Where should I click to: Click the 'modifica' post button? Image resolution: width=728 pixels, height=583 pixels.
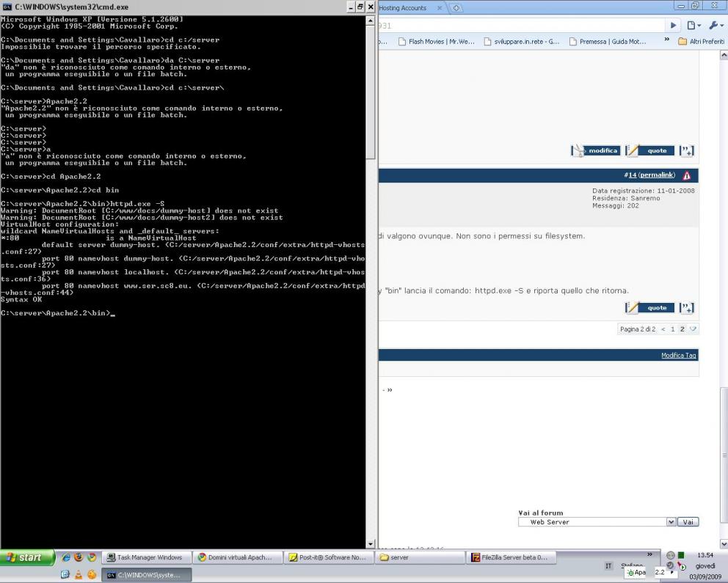pos(596,150)
